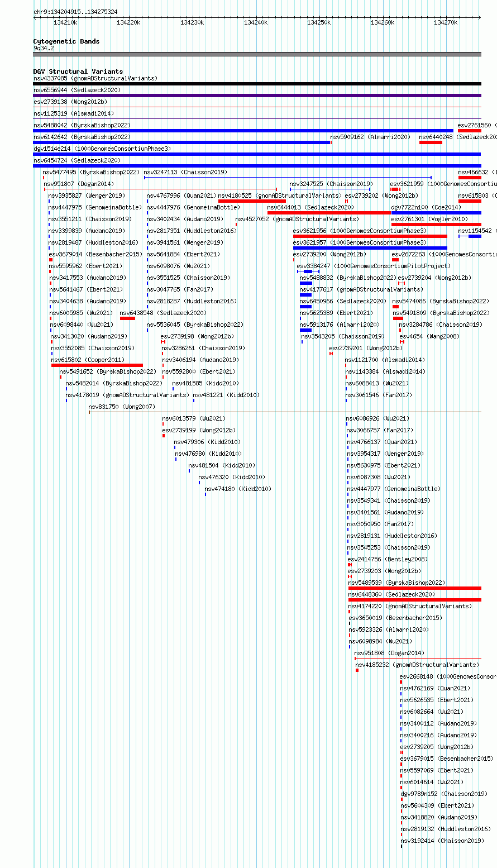This screenshot has height=868, width=497.
Task: Click the 9q34.2 band label
Action: [x=44, y=48]
